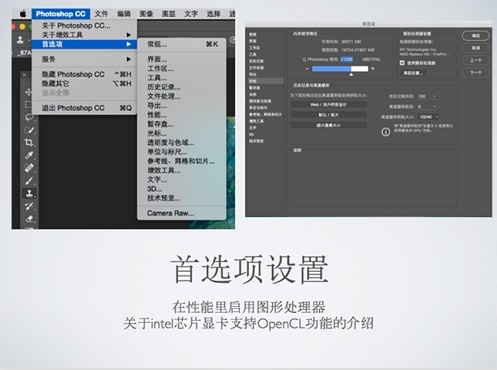Viewport: 497px width, 370px height.
Task: Choose 工作区... in preferences submenu
Action: pos(182,69)
